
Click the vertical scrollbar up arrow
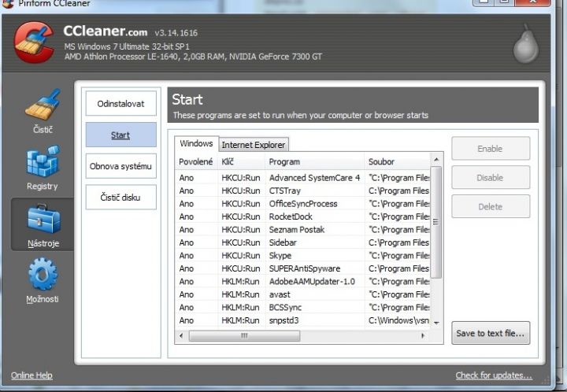click(x=436, y=159)
